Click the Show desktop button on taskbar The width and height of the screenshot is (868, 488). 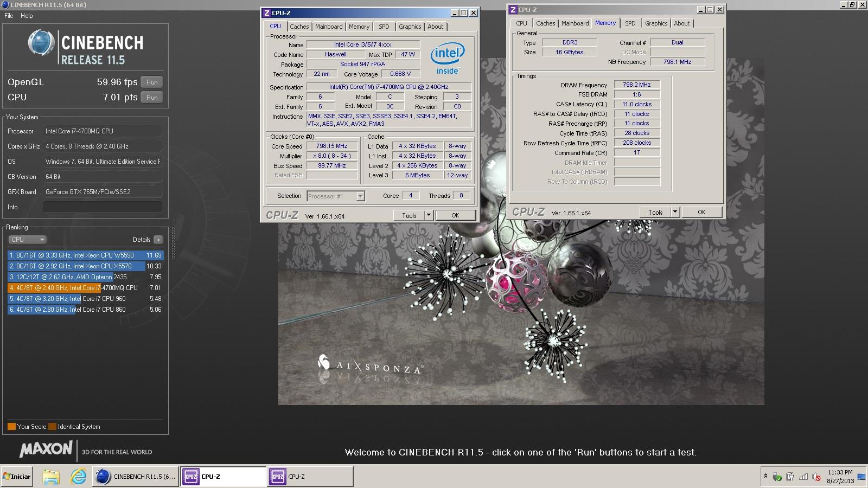click(861, 477)
